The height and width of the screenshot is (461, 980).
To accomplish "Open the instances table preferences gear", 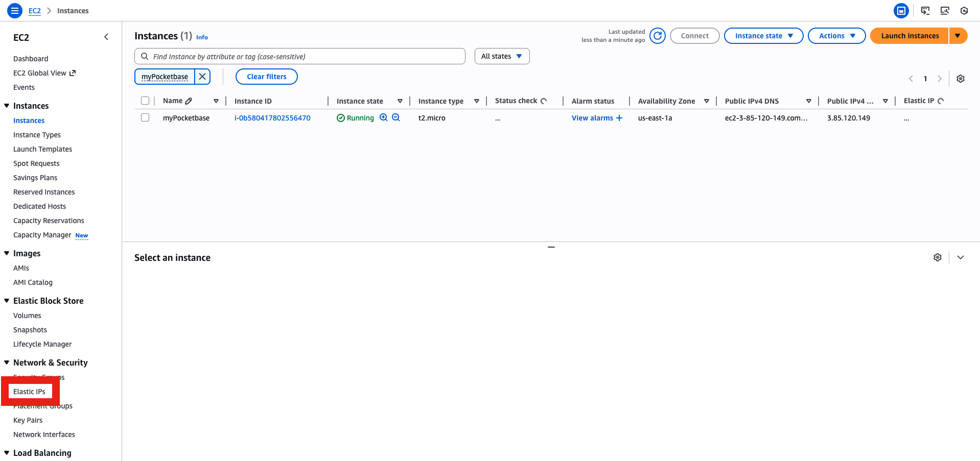I will tap(960, 79).
